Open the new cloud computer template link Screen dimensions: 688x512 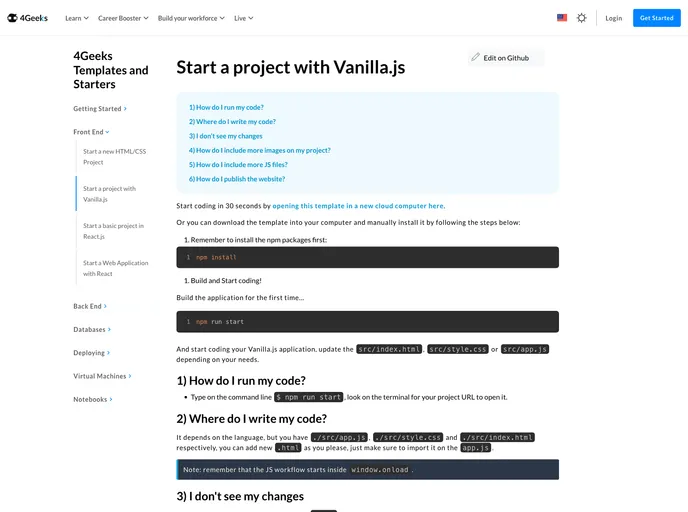click(357, 206)
